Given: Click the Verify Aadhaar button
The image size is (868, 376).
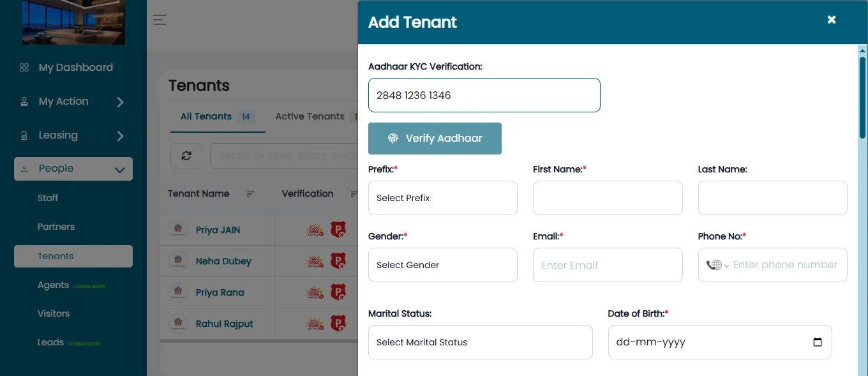Looking at the screenshot, I should click(x=435, y=139).
